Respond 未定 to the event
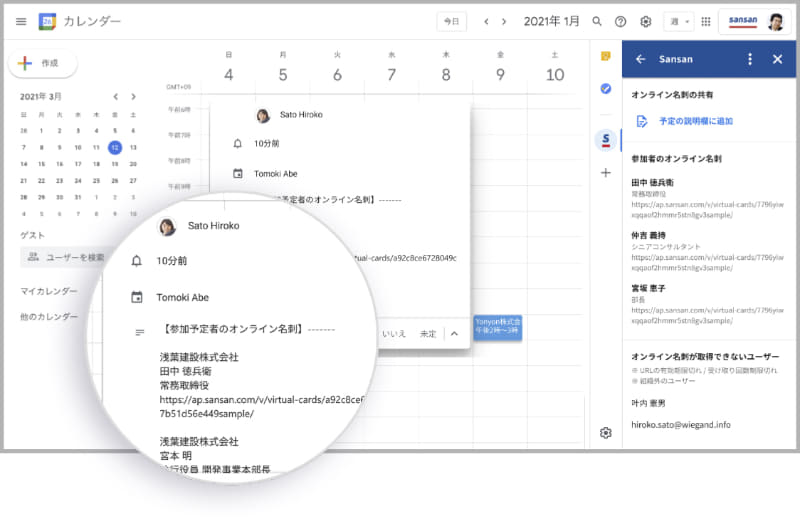The height and width of the screenshot is (519, 800). 428,334
